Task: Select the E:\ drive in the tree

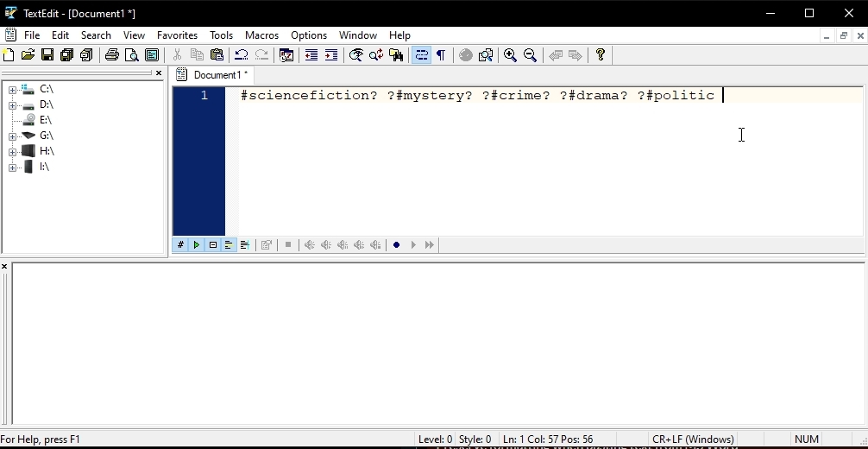Action: [46, 120]
